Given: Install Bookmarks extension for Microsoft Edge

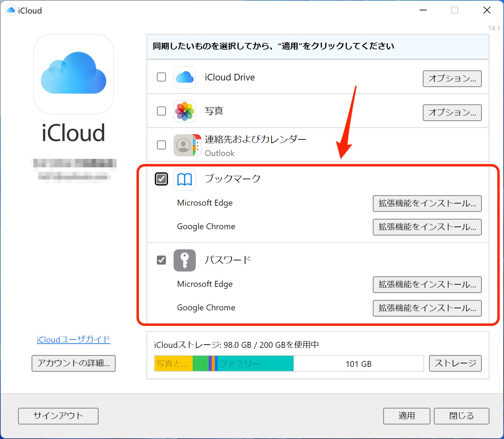Looking at the screenshot, I should 427,204.
